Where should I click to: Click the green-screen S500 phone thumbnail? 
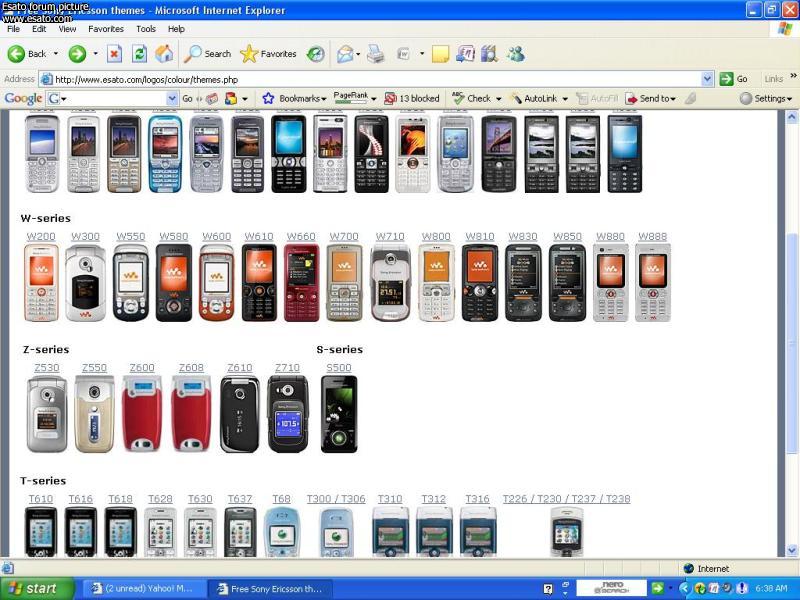[339, 414]
